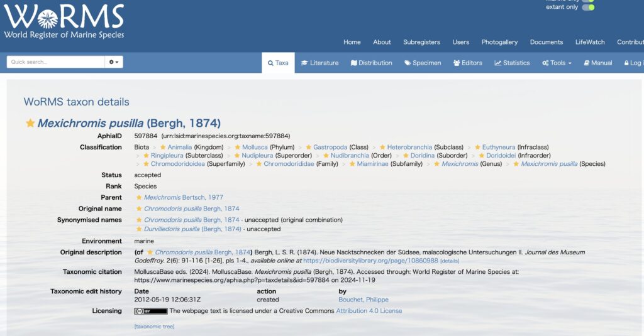Click the gold star beside the Mexichromis pusilla title
644x336 pixels.
point(30,123)
